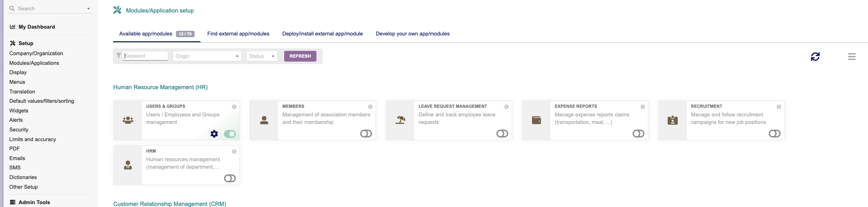The height and width of the screenshot is (207, 868).
Task: Open Develop your own app/modules tab
Action: click(x=412, y=34)
